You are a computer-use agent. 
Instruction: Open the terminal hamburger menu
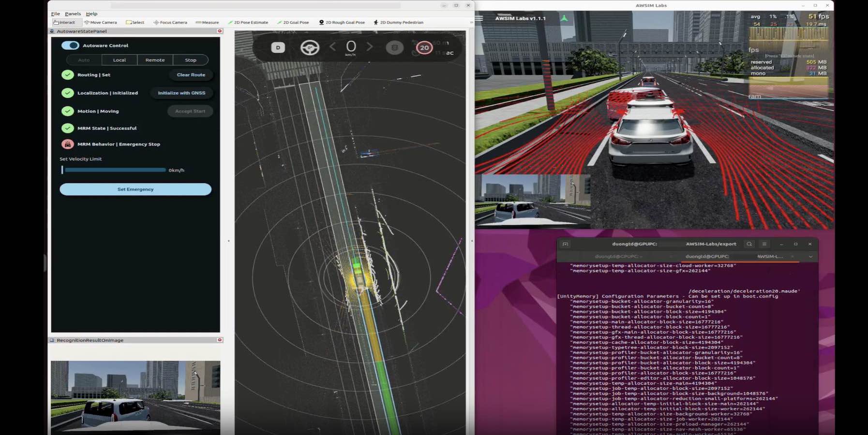tap(764, 244)
